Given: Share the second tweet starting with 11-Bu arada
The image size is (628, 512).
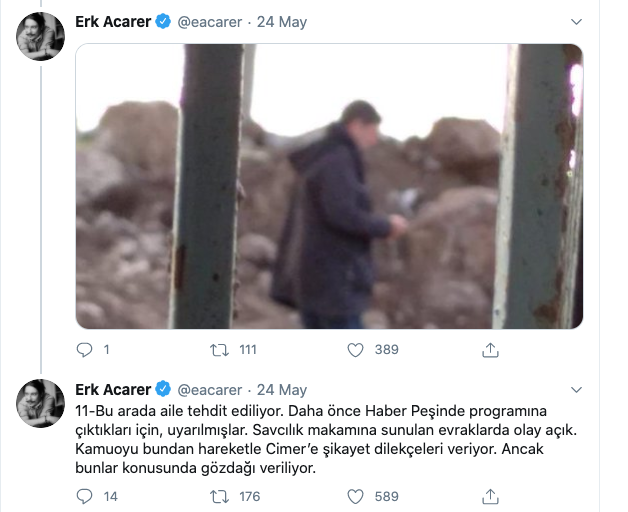Looking at the screenshot, I should (x=490, y=496).
